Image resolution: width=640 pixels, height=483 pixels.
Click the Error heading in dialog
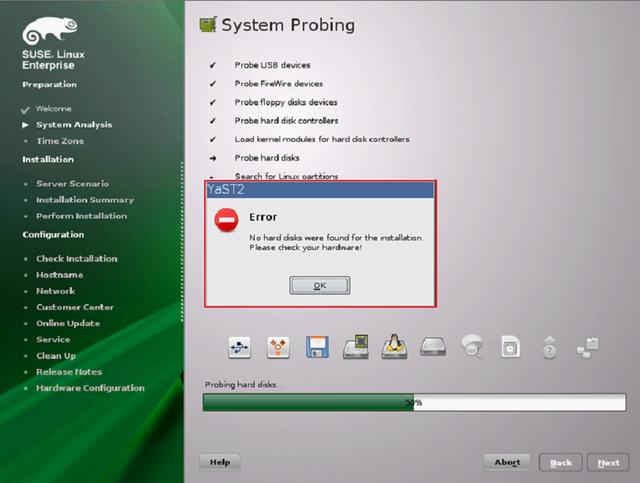[x=263, y=217]
